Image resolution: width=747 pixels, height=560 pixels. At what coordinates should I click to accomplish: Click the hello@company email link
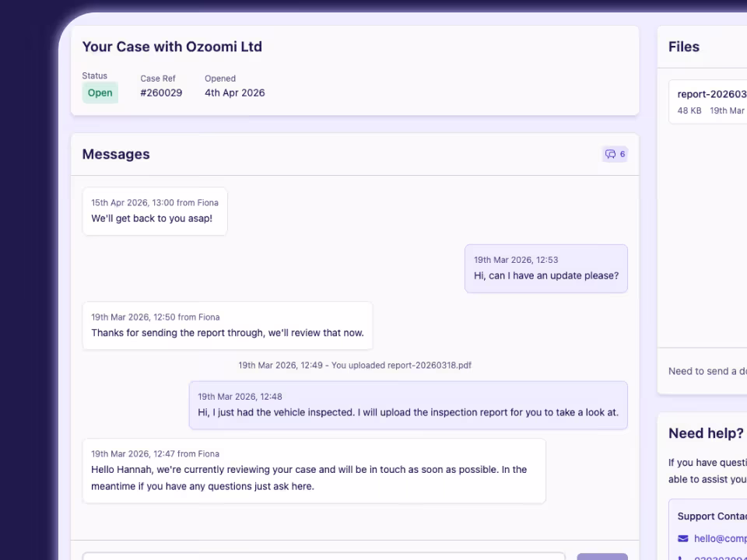coord(720,538)
